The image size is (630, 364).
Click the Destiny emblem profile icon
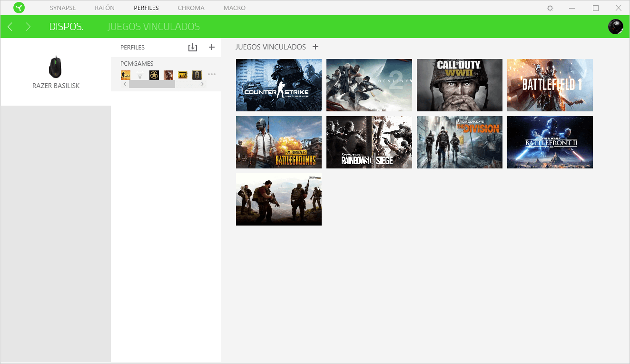(x=140, y=75)
